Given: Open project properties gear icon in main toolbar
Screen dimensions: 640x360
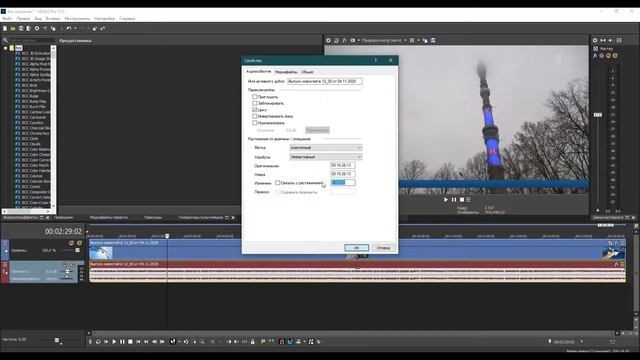Looking at the screenshot, I should [x=37, y=29].
